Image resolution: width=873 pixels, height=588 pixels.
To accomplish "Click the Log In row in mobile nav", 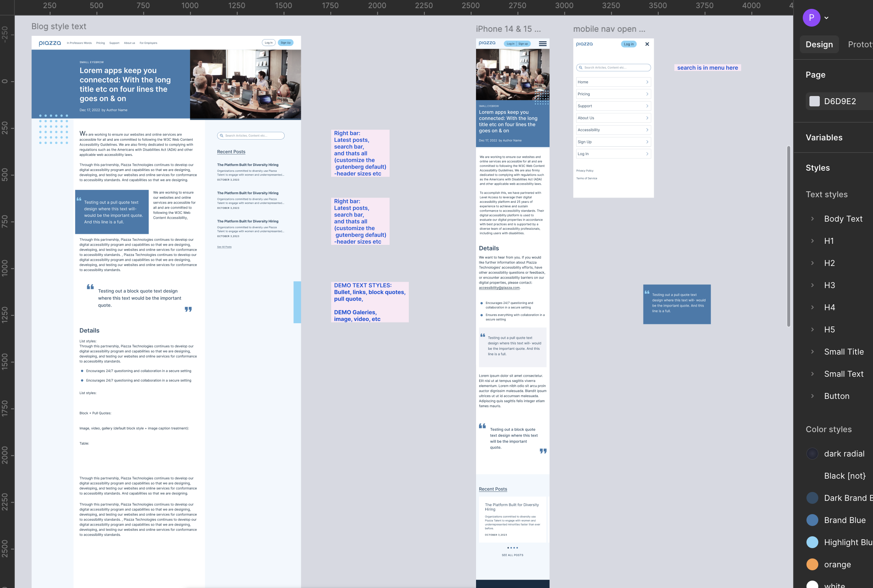I will click(x=614, y=154).
